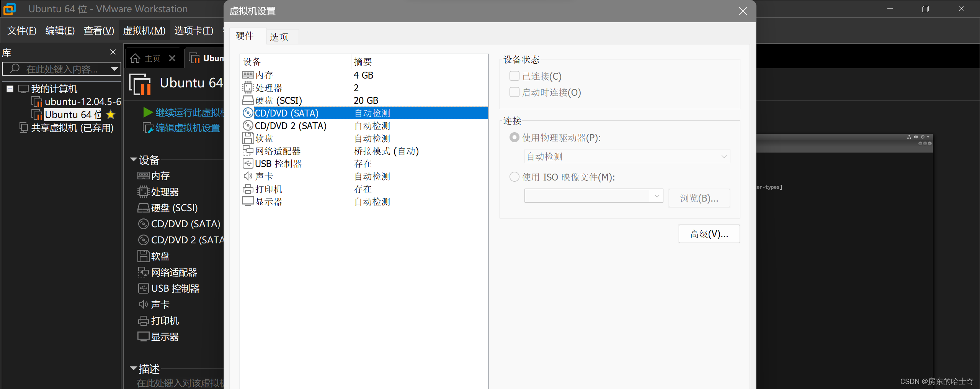Click the 设备 column header

[296, 62]
